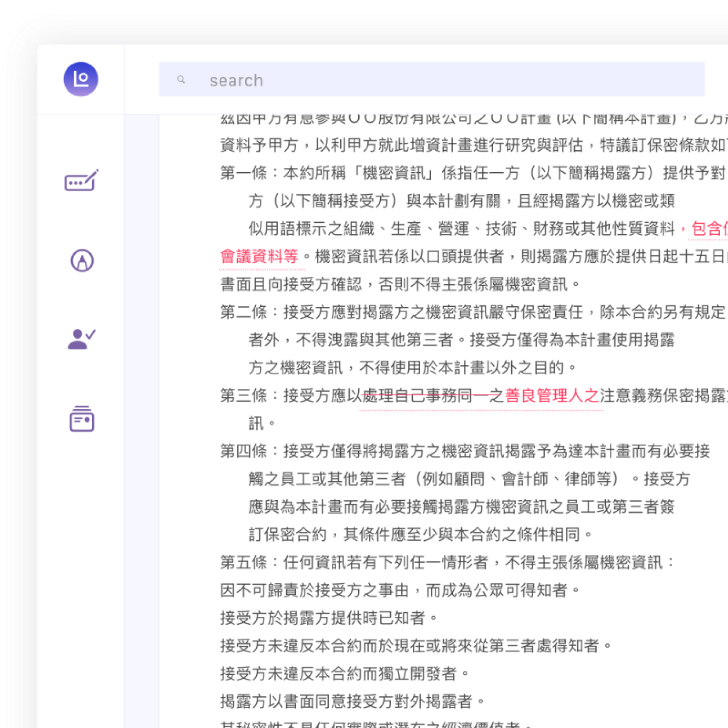
Task: Click the red 包含 text at line end
Action: click(708, 228)
